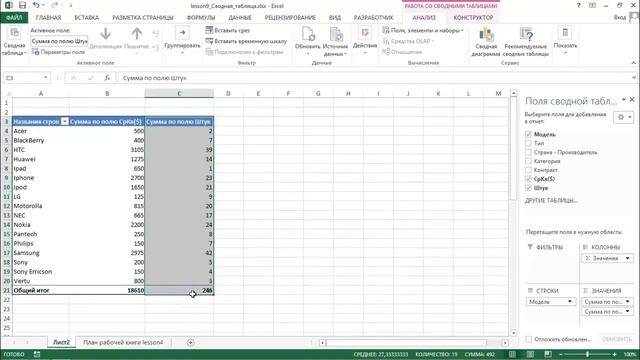Select the Лист2 sheet tab

coord(61,342)
